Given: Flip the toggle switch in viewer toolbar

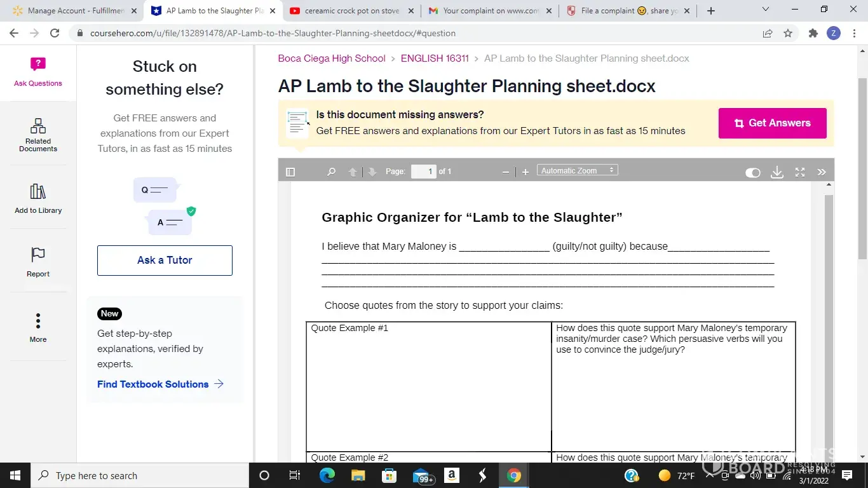Looking at the screenshot, I should click(753, 173).
